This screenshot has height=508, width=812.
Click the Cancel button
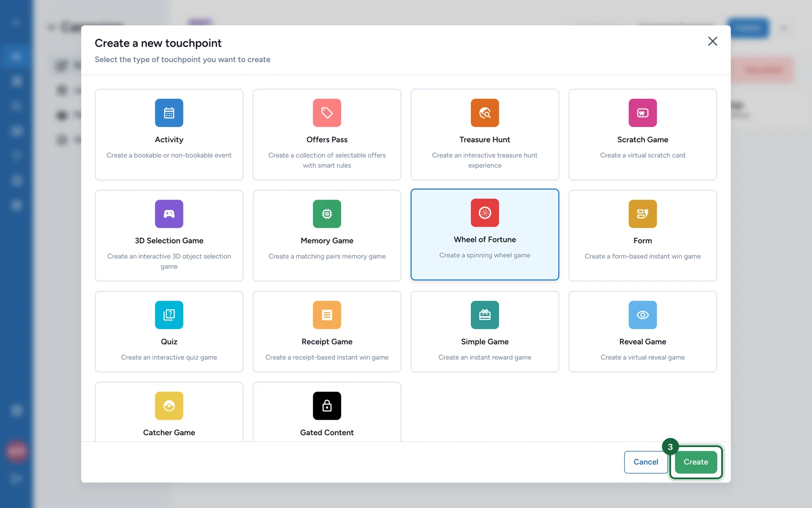click(x=646, y=462)
